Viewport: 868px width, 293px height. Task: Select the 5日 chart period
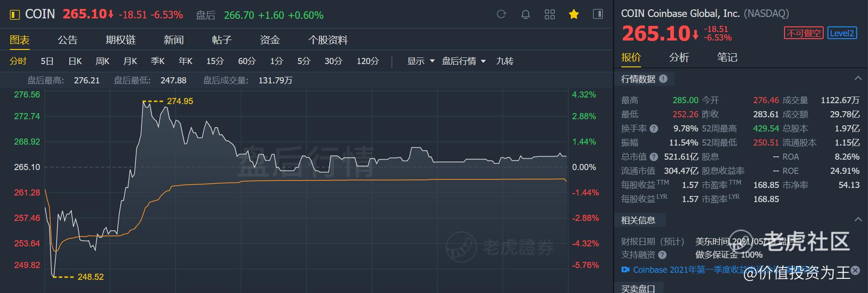47,61
